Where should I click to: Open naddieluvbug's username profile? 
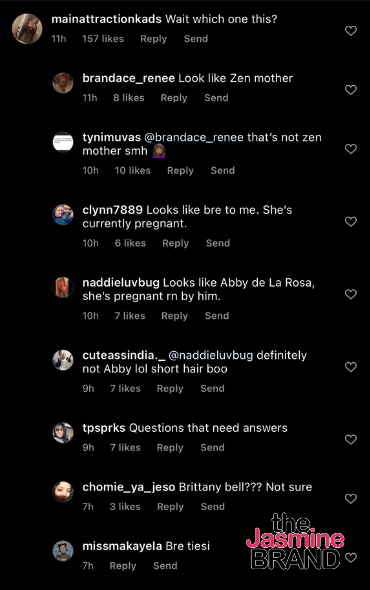(121, 283)
